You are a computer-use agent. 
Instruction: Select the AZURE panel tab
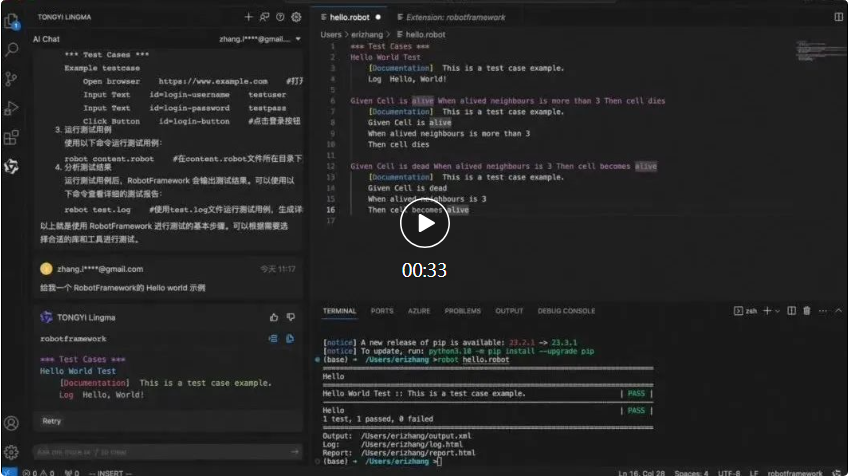(419, 311)
